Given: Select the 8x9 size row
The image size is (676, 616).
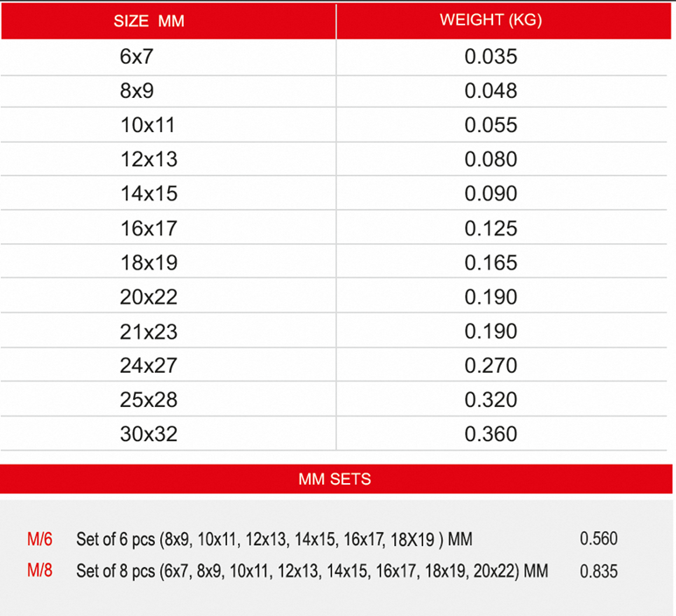Looking at the screenshot, I should coord(334,91).
